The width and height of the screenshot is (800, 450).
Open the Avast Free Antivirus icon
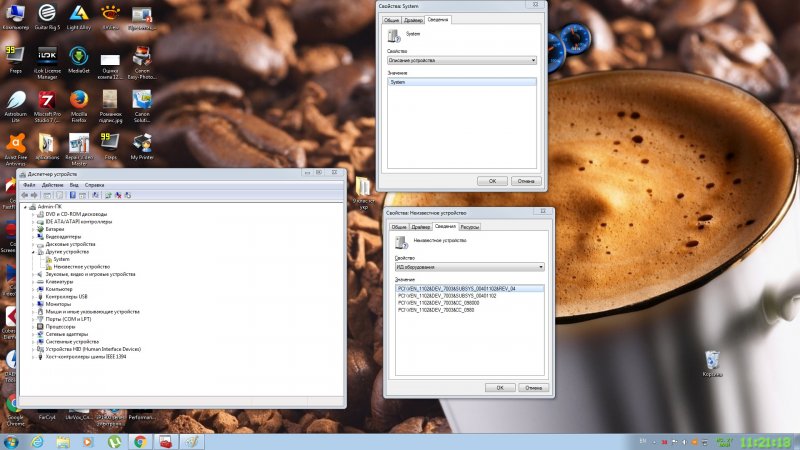(x=15, y=143)
